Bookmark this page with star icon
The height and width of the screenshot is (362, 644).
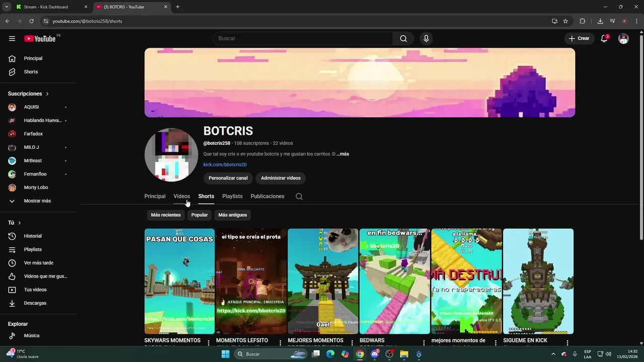pyautogui.click(x=566, y=21)
